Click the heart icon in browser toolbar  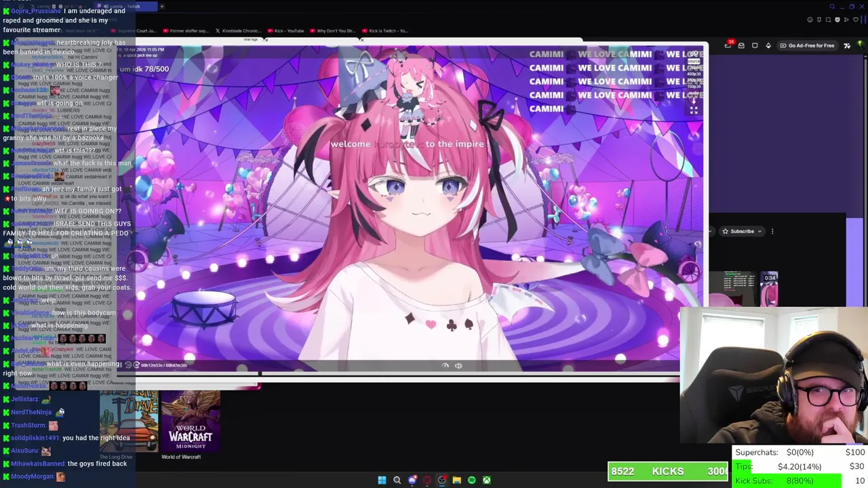[856, 20]
